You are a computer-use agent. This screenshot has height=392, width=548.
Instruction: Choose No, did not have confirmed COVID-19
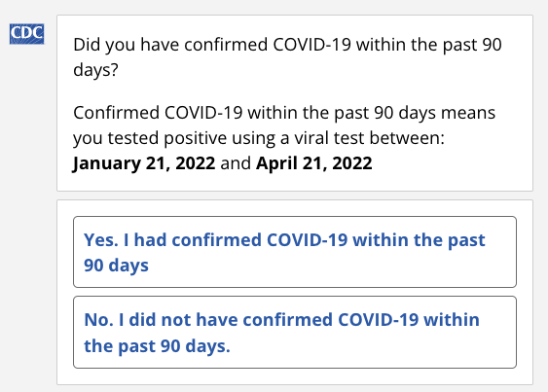(x=295, y=333)
